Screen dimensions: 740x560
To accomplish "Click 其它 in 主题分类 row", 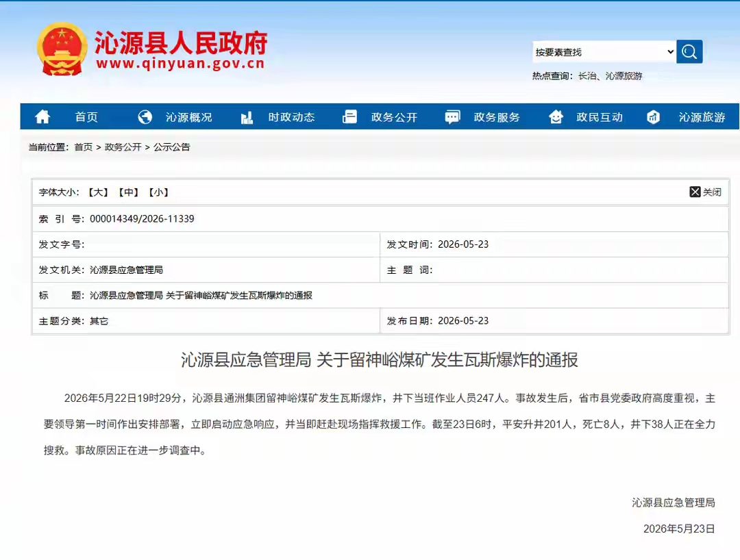I will coord(99,321).
